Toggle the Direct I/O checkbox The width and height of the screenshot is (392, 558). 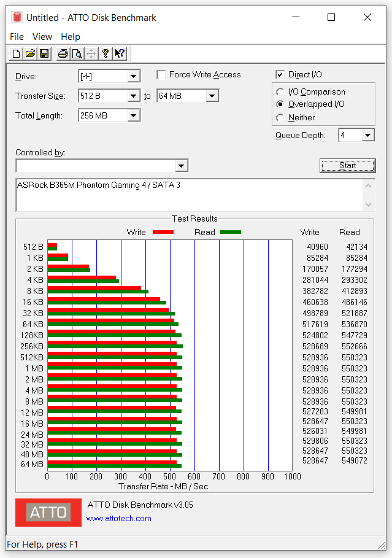(x=280, y=75)
